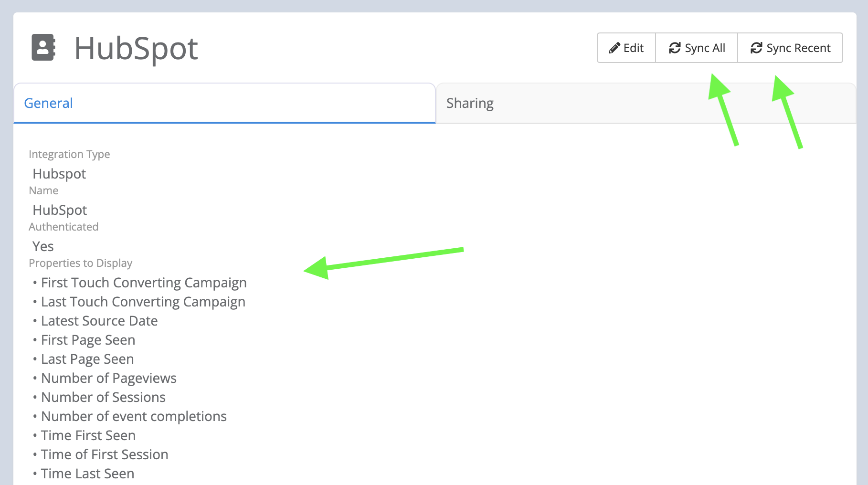Click the refresh icon in Sync All
The height and width of the screenshot is (485, 868).
pos(674,48)
